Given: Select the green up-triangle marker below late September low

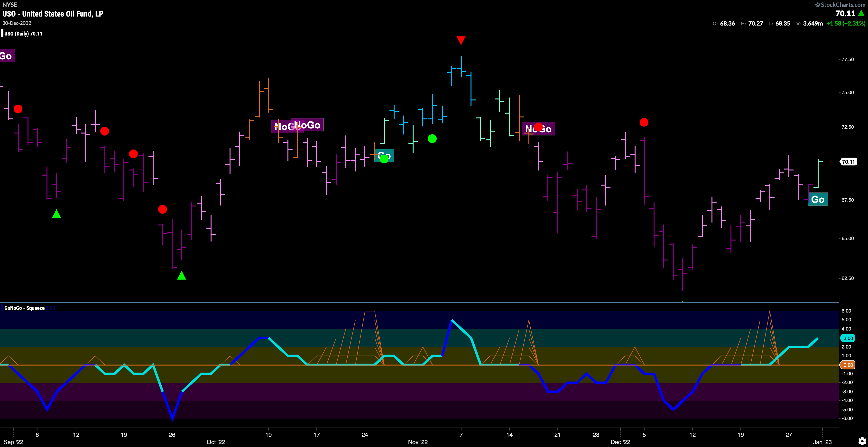Looking at the screenshot, I should point(182,275).
